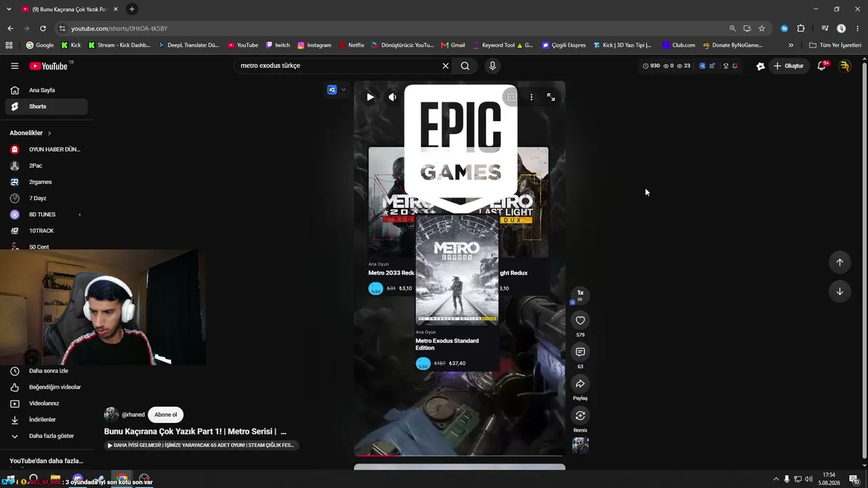Go to the next Short
The width and height of the screenshot is (868, 488).
click(840, 291)
